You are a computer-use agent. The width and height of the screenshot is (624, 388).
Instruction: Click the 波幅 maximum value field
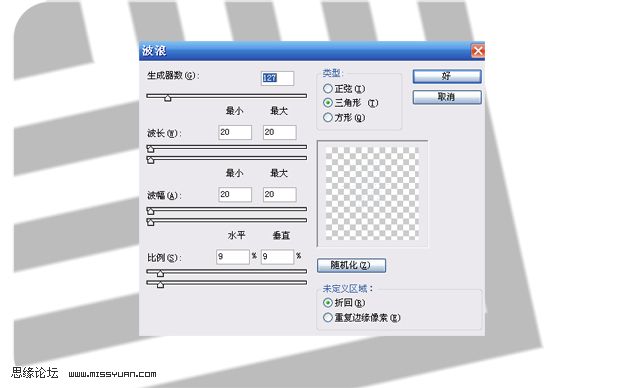pyautogui.click(x=280, y=194)
